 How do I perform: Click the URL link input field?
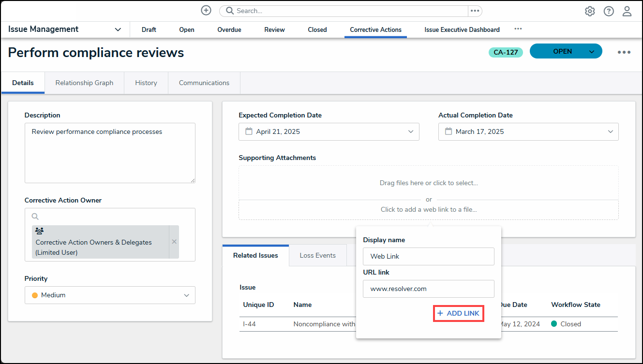pos(428,289)
